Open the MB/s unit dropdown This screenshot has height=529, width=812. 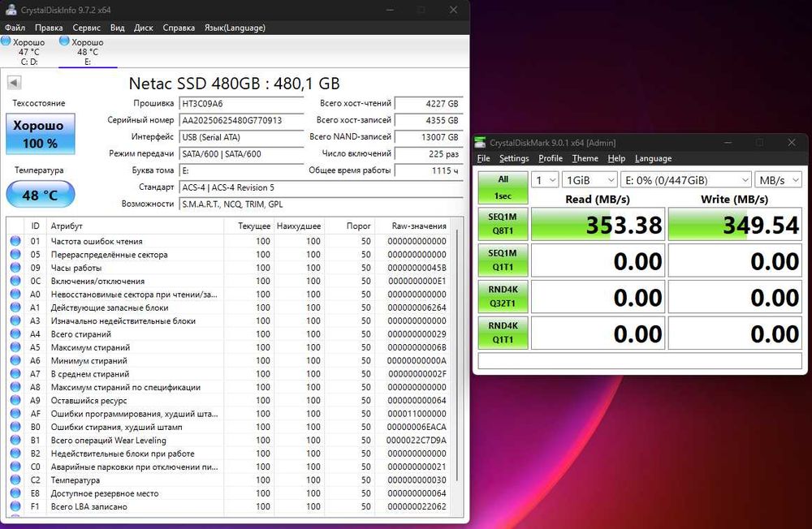pos(779,180)
